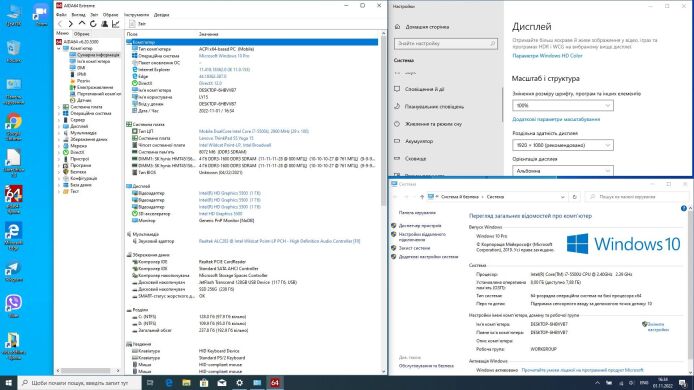Open the 100% scale dropdown
694x390 pixels.
coord(563,106)
